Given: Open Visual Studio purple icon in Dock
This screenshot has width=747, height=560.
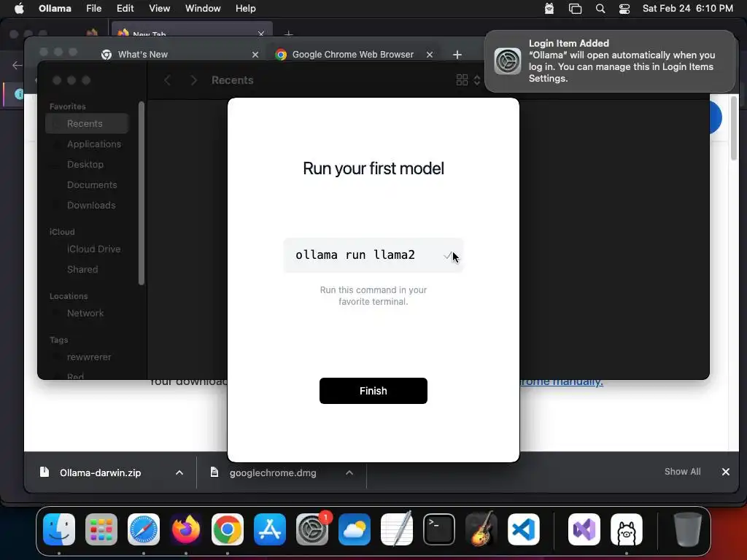Looking at the screenshot, I should point(584,529).
